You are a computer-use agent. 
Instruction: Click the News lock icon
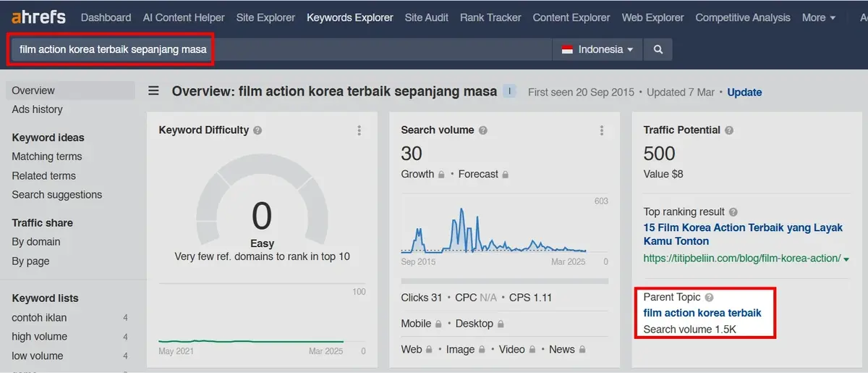pyautogui.click(x=582, y=350)
